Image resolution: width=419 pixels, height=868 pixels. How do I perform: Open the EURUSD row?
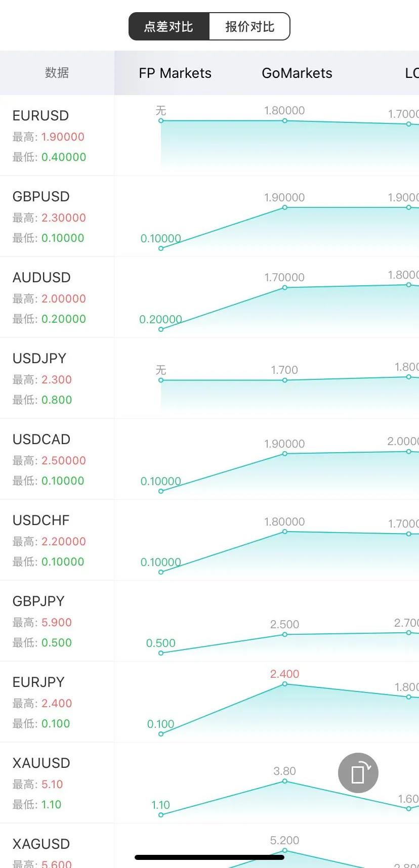click(209, 136)
